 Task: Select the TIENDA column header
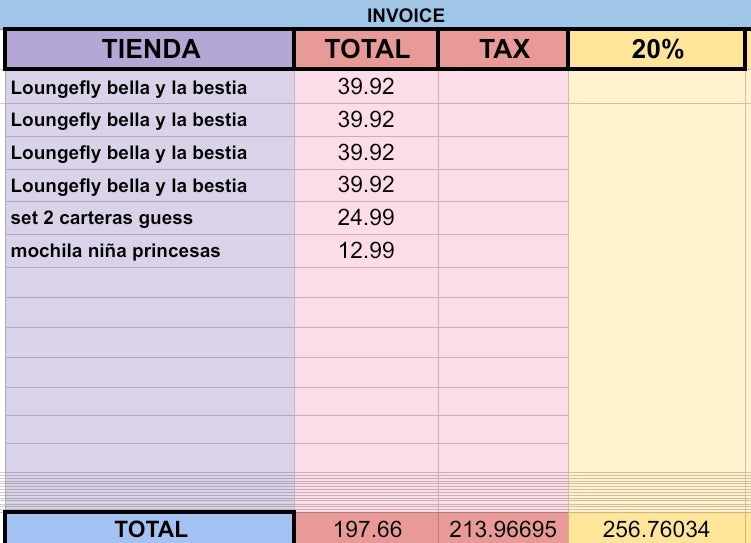tap(150, 49)
